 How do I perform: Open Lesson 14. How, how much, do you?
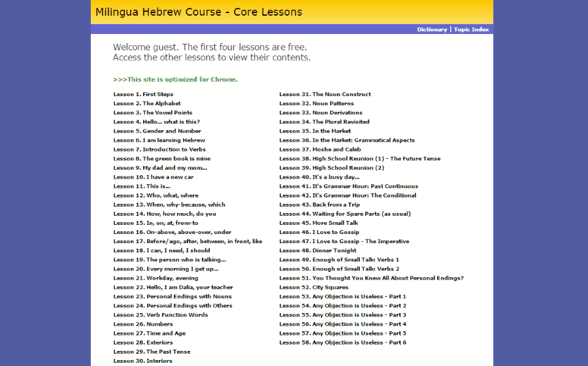[165, 214]
